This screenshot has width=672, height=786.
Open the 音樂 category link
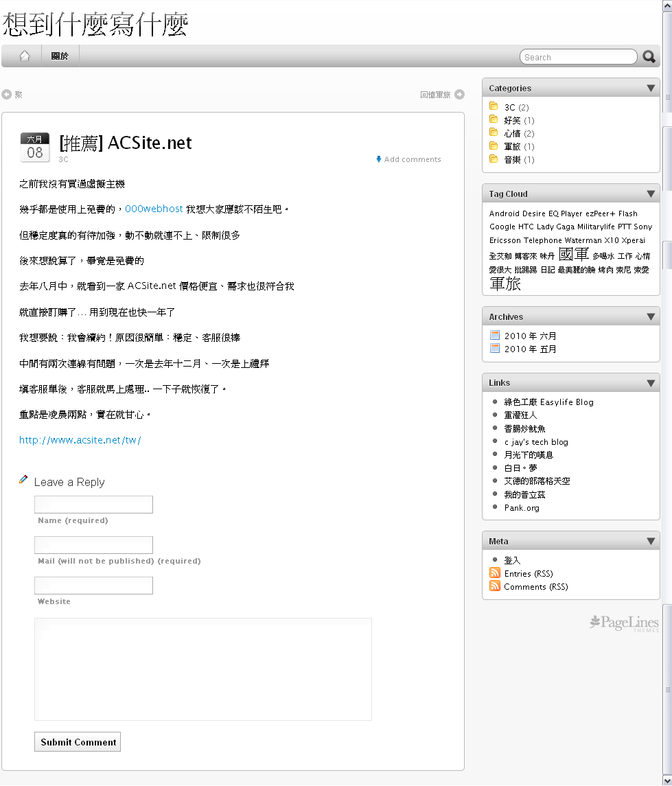click(x=512, y=159)
